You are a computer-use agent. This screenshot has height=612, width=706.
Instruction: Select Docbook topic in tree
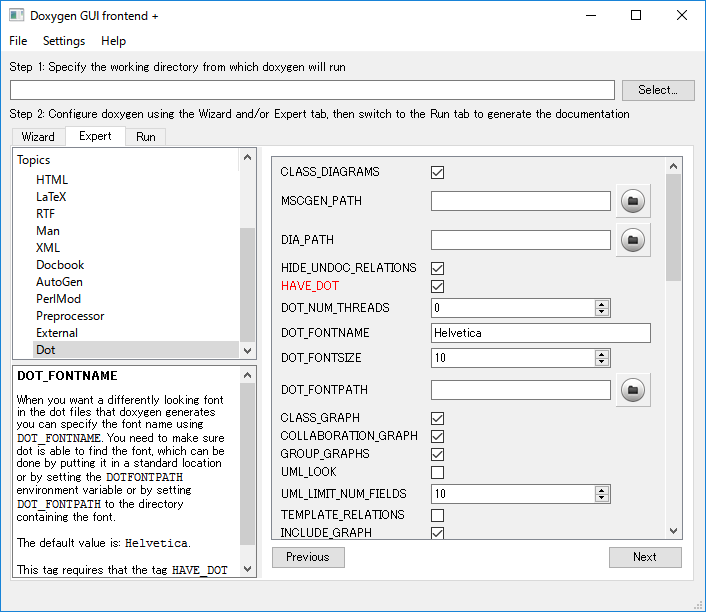[x=60, y=265]
